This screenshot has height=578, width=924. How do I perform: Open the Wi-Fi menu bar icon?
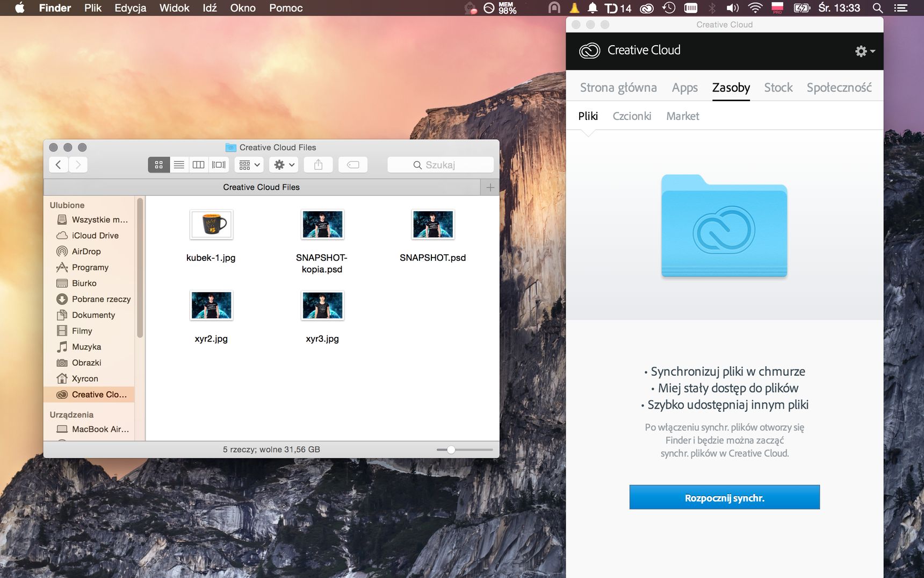[x=755, y=8]
